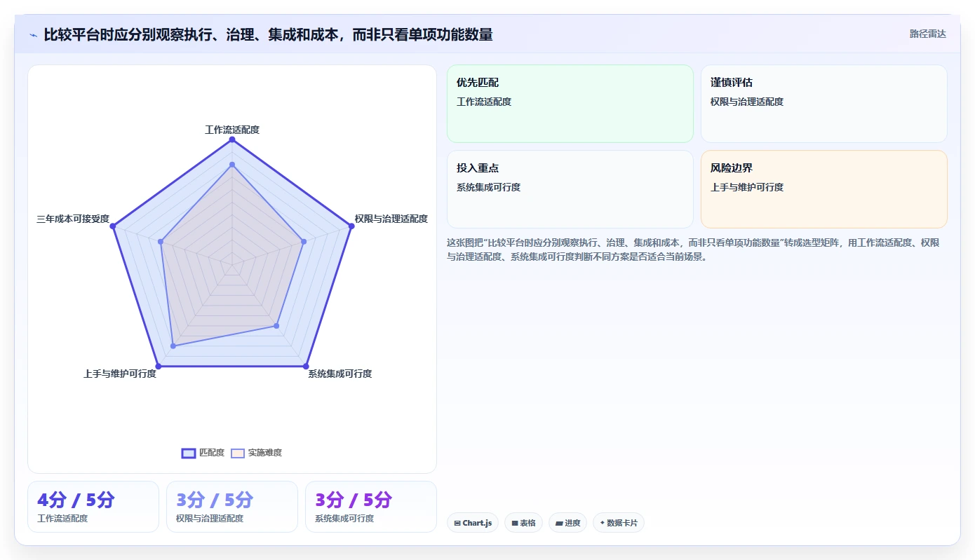This screenshot has height=560, width=975.
Task: Select the 4分 / 5分 工作流适配度 score card
Action: (93, 507)
